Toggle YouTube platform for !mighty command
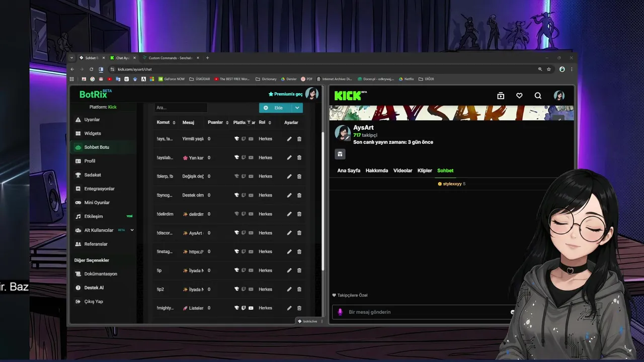This screenshot has width=644, height=362. 251,308
